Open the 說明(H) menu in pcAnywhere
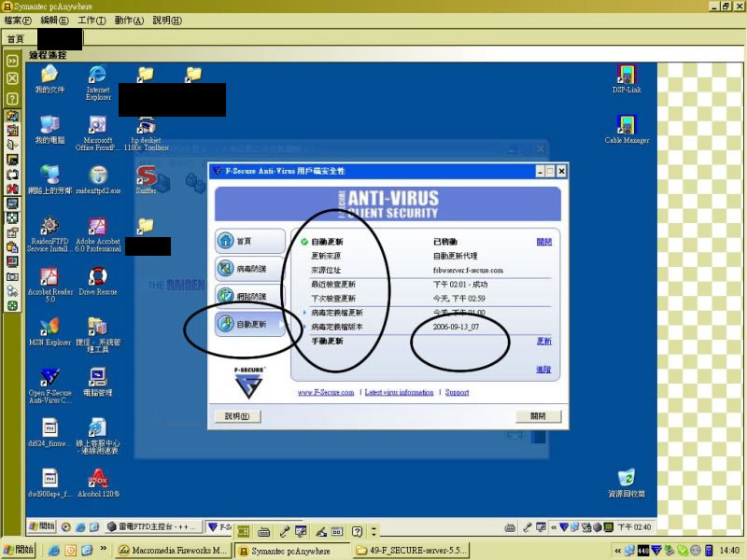Image resolution: width=747 pixels, height=560 pixels. (x=167, y=20)
